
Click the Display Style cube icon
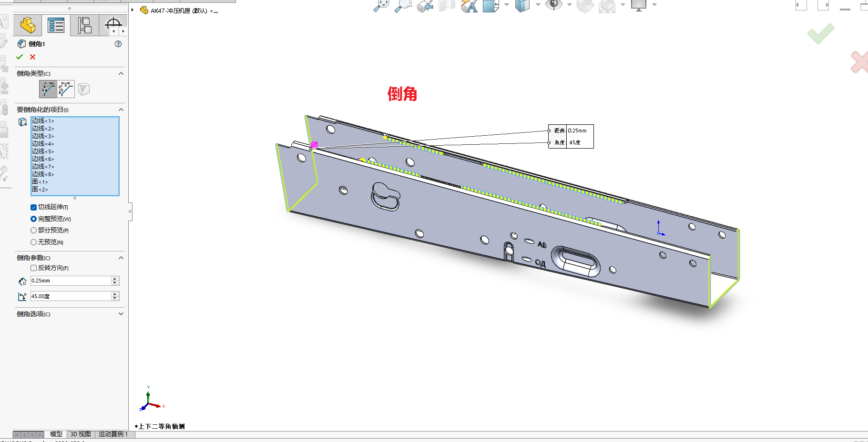522,5
